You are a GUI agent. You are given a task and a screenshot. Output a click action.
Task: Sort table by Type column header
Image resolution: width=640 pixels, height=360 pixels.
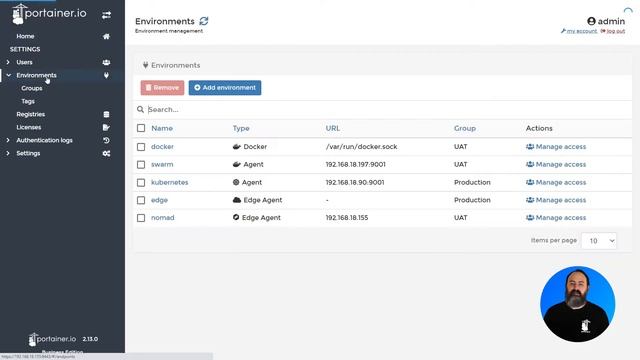tap(241, 128)
